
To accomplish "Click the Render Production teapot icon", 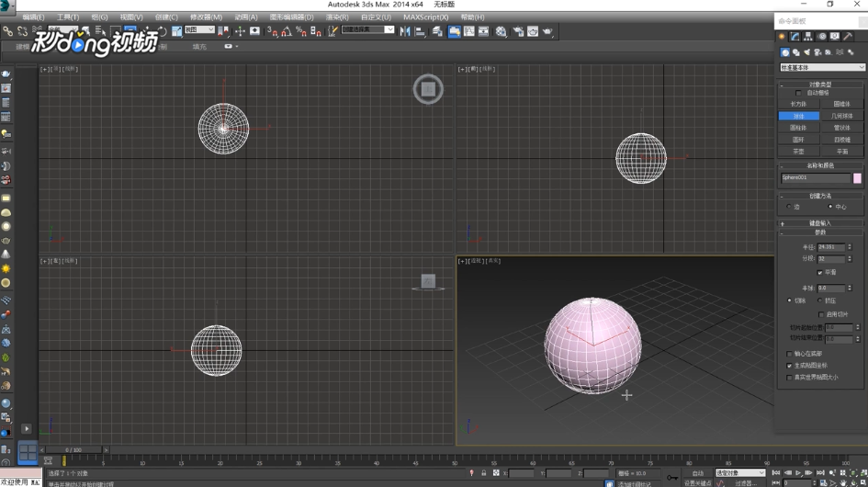I will point(548,31).
